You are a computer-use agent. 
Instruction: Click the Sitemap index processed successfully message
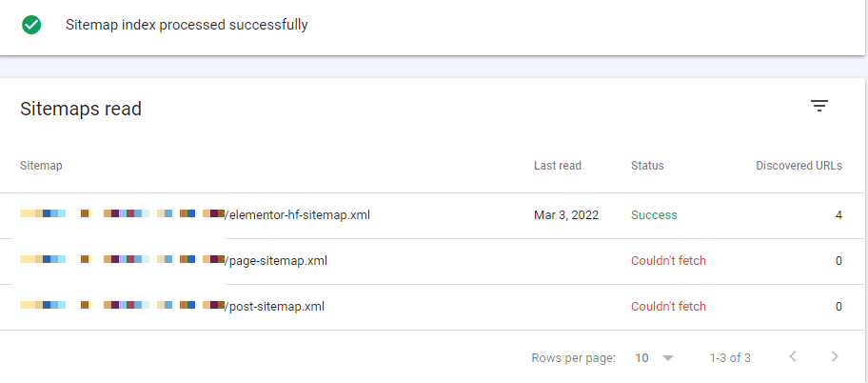[187, 25]
